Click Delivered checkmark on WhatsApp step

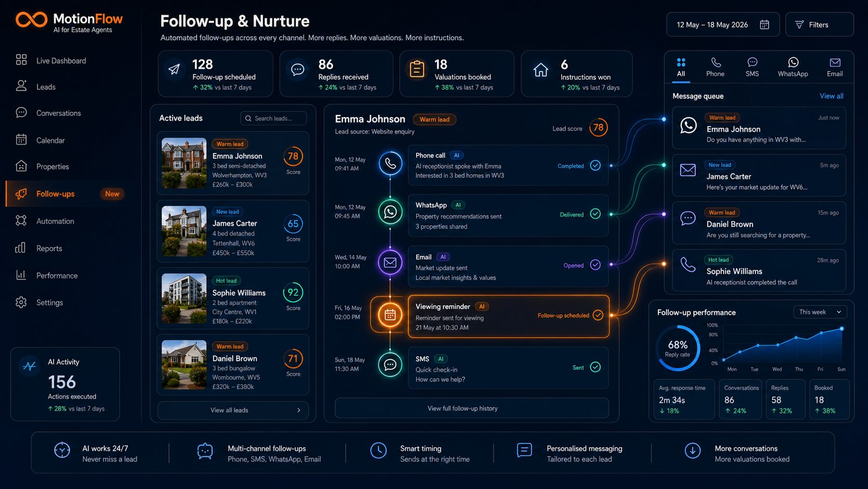(595, 214)
